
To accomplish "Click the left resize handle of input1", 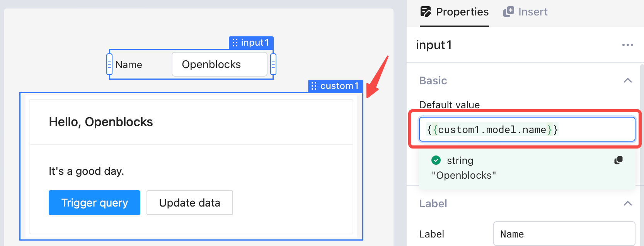I will click(109, 64).
